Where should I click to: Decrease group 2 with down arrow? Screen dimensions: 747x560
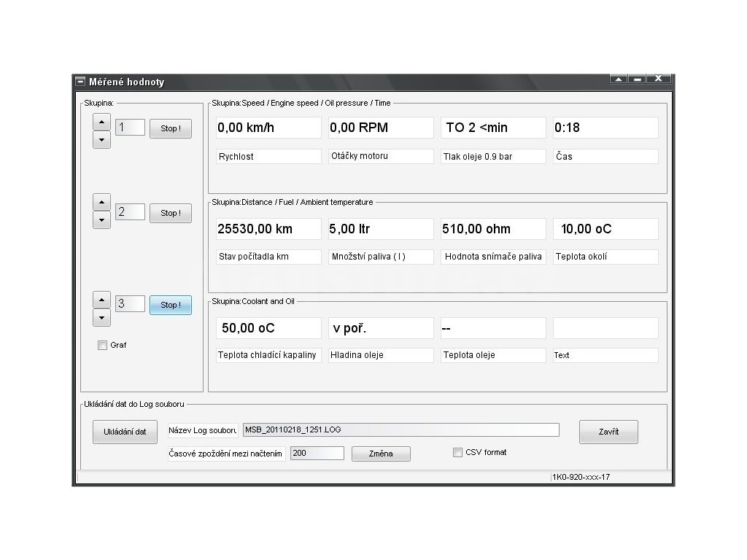[102, 219]
